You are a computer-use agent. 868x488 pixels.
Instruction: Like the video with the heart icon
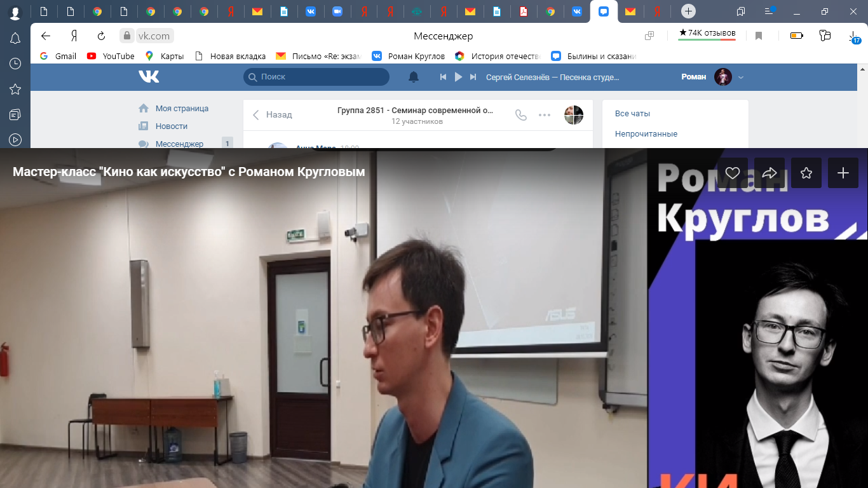click(x=733, y=173)
